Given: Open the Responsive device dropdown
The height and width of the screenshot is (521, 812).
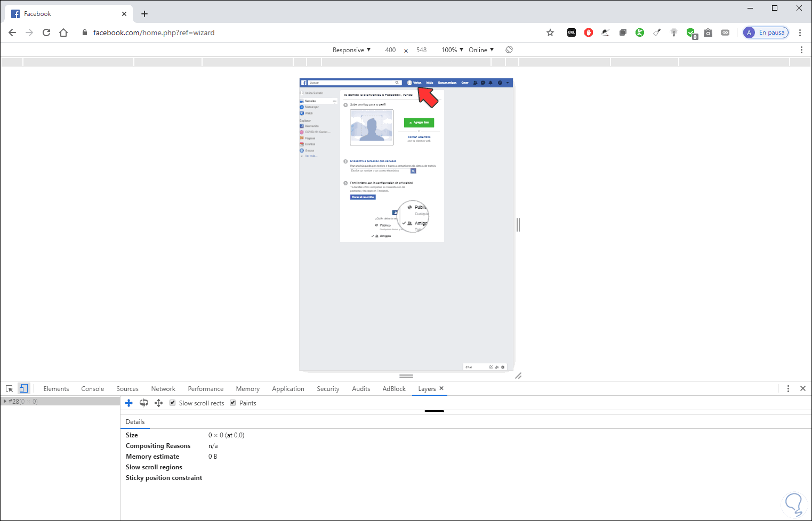Looking at the screenshot, I should coord(351,50).
